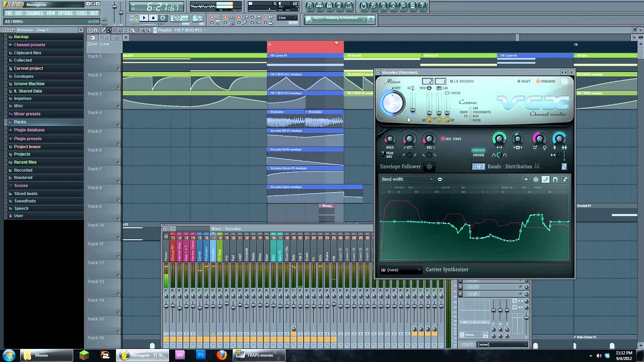644x362 pixels.
Task: Click the last point-tool icon in envelope editor
Action: [x=565, y=179]
